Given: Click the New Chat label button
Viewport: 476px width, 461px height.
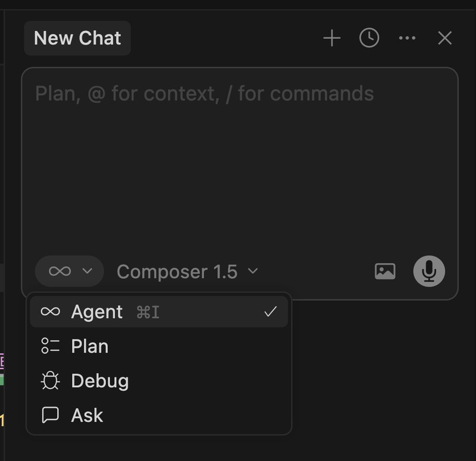Looking at the screenshot, I should click(77, 38).
